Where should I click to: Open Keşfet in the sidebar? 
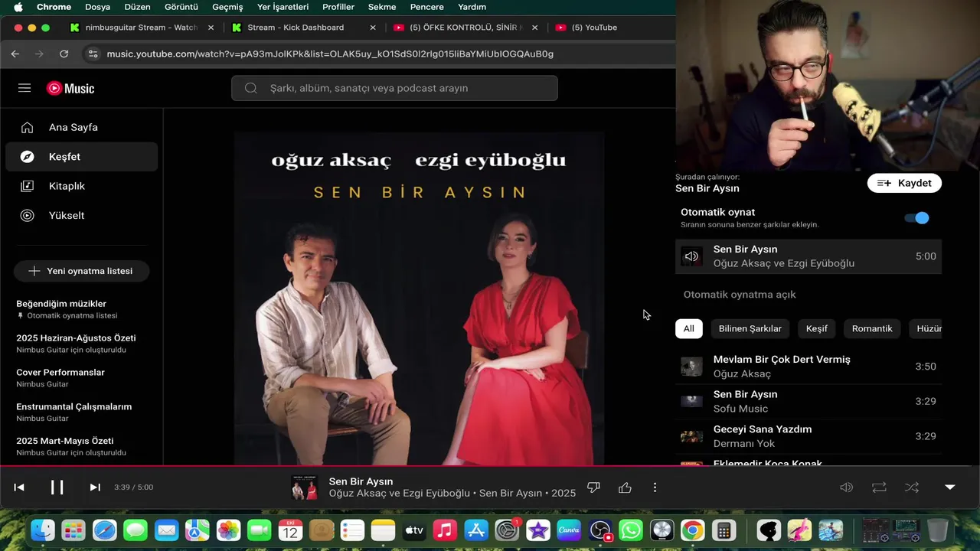coord(81,156)
